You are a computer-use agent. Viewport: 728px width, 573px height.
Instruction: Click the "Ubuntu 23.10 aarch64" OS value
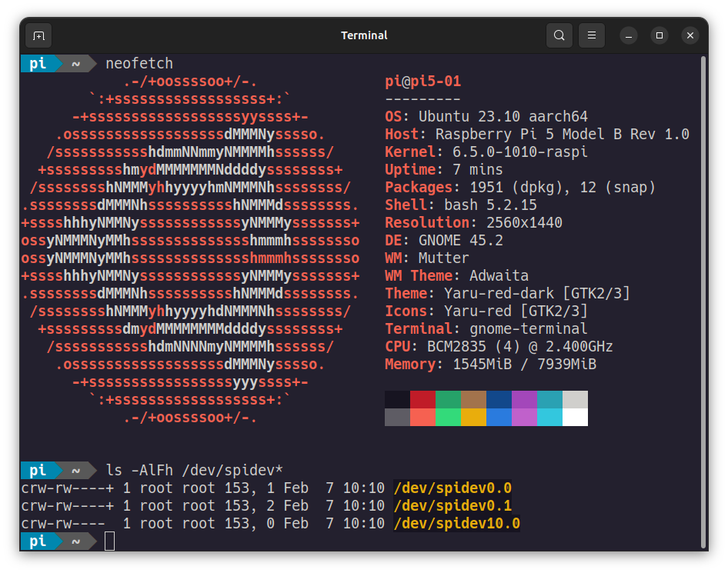click(x=503, y=116)
